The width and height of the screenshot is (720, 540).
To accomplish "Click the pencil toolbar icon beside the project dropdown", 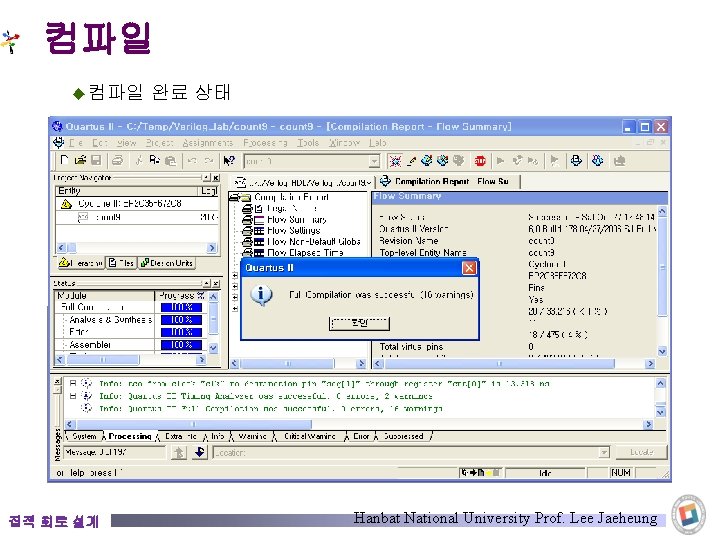I will (x=411, y=161).
